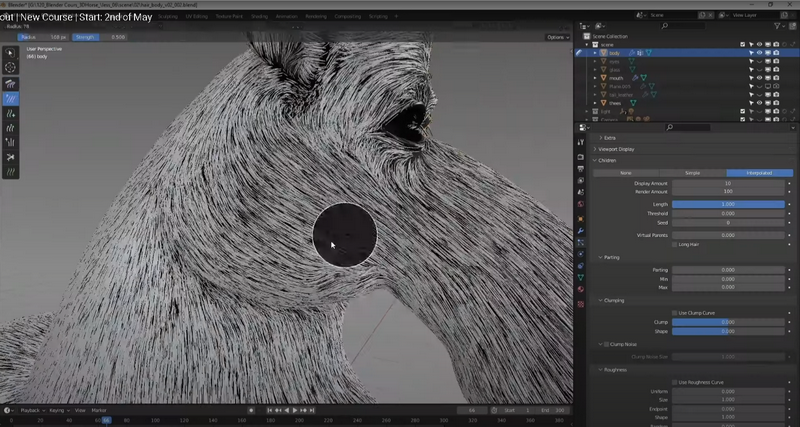The image size is (800, 427).
Task: Open the Object Data properties tab
Action: [581, 278]
